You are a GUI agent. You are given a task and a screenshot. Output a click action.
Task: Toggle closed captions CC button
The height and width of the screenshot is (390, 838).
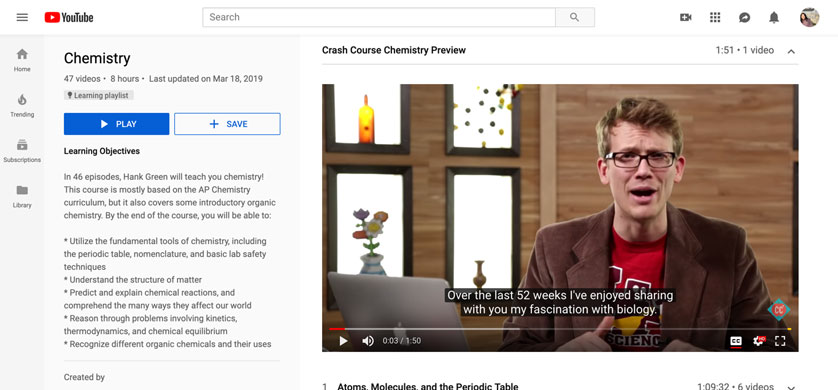point(736,341)
